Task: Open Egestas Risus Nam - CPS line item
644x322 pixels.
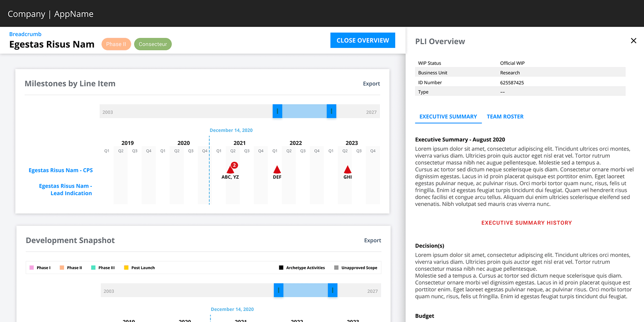Action: point(61,170)
